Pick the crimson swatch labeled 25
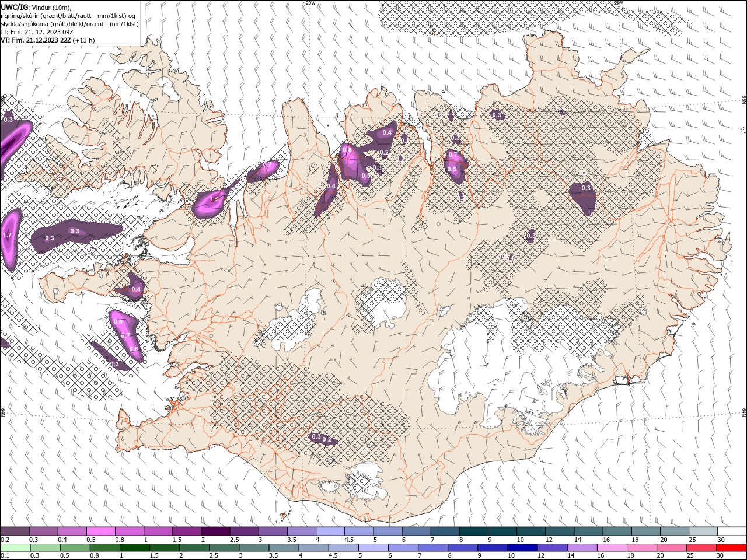747x560 pixels. [x=700, y=548]
